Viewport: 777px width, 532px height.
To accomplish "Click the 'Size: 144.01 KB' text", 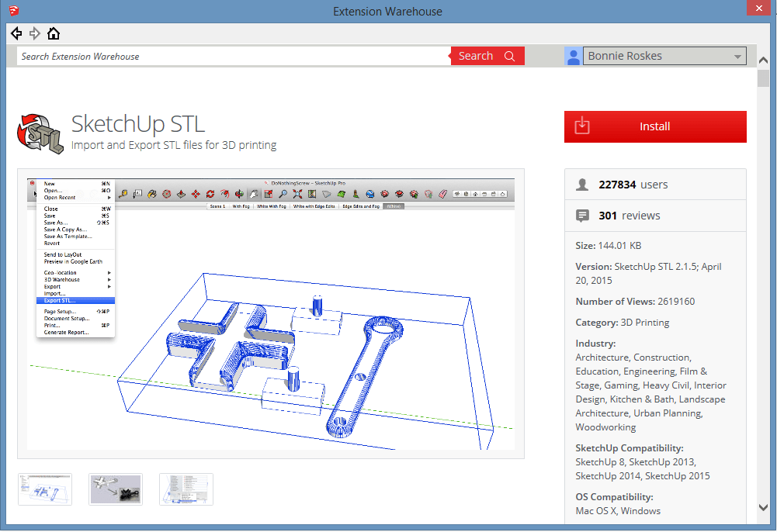I will (x=608, y=246).
